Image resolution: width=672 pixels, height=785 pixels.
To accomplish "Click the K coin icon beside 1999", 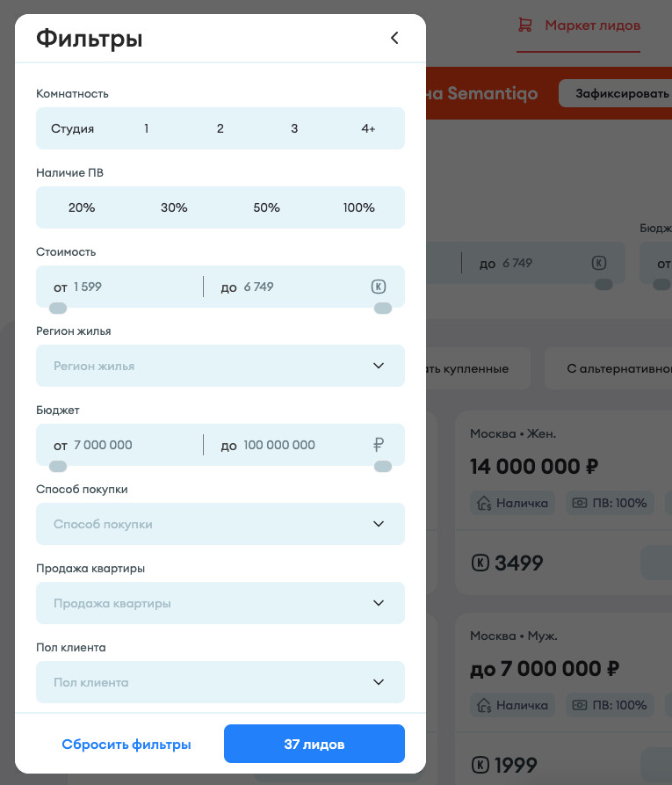I will point(480,764).
